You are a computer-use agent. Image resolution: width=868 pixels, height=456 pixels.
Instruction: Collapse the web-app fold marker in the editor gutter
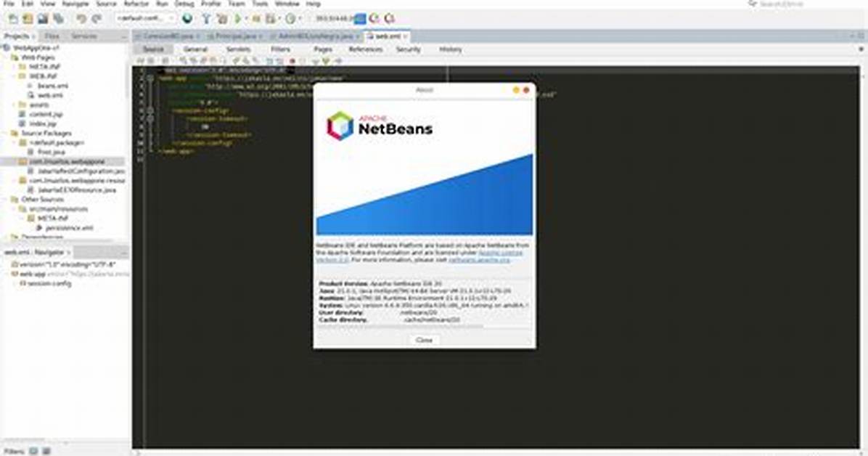(150, 78)
